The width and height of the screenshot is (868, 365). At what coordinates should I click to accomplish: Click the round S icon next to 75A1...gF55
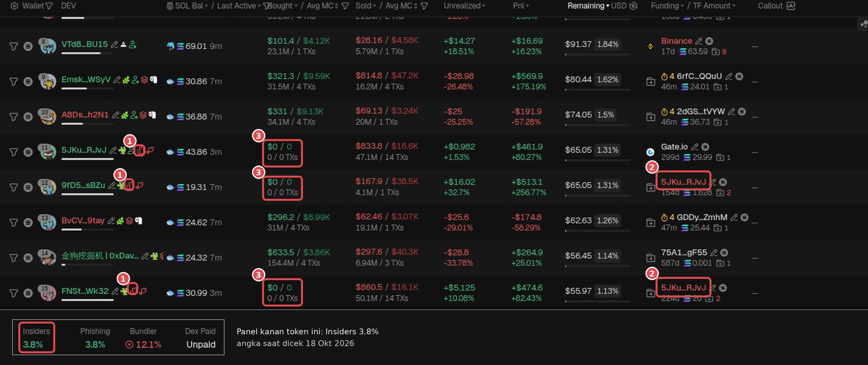(724, 253)
